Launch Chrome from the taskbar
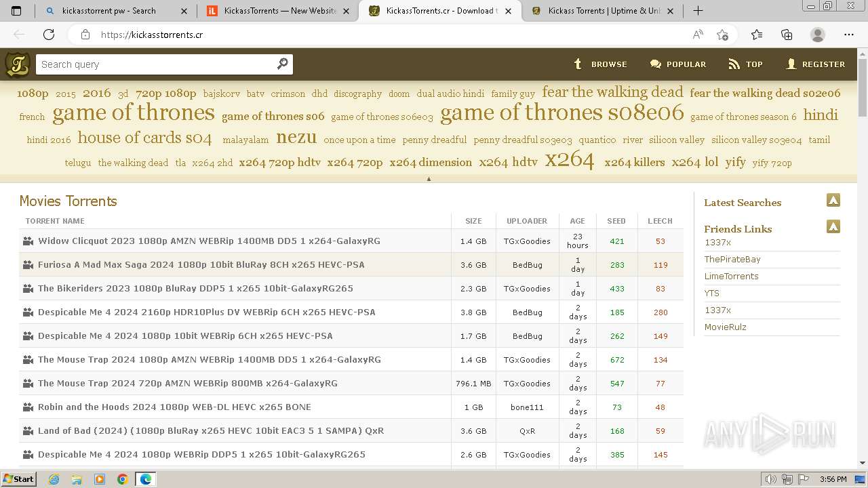This screenshot has width=868, height=488. (123, 479)
